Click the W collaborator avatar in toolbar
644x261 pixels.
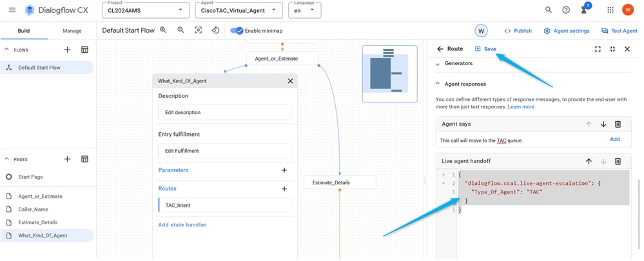coord(481,30)
